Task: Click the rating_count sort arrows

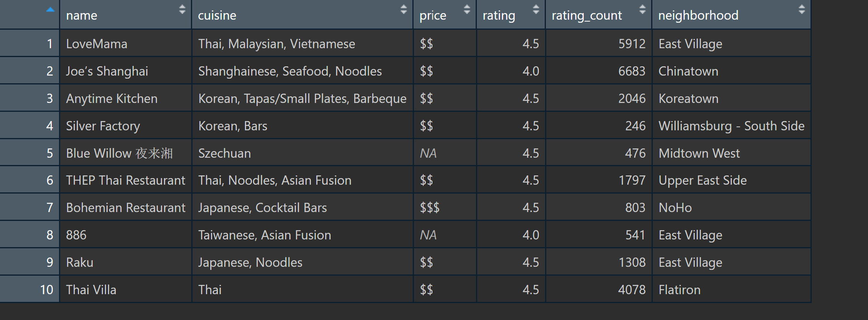Action: pos(642,10)
